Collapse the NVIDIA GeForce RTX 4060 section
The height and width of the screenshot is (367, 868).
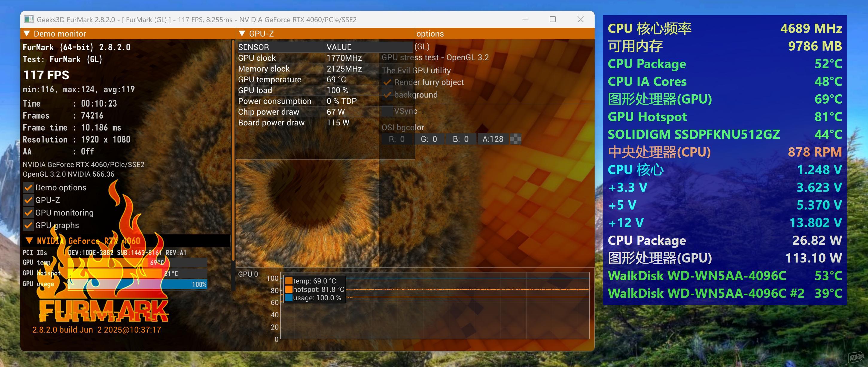coord(29,240)
